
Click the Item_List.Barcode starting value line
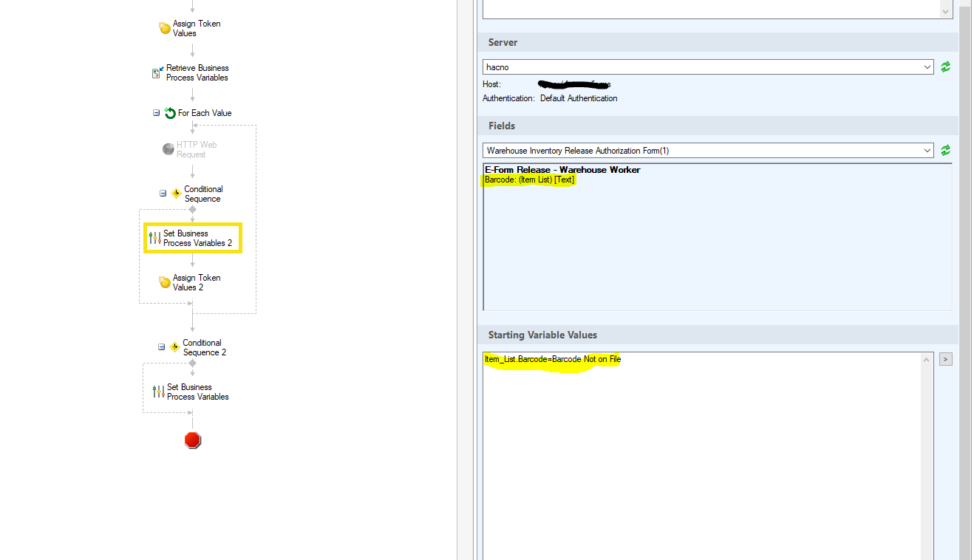click(x=553, y=360)
